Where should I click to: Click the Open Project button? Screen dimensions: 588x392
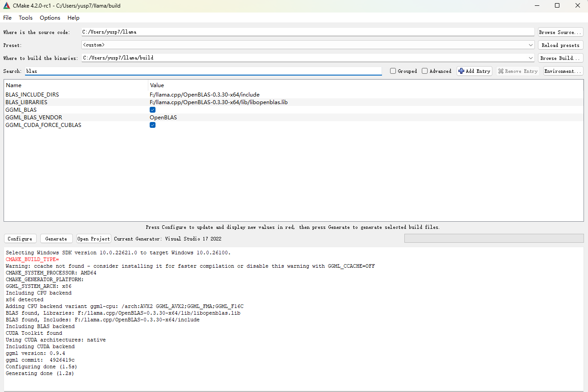point(93,239)
